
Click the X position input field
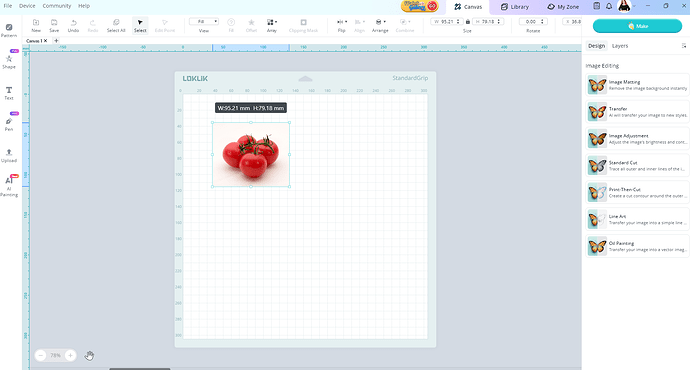[572, 22]
